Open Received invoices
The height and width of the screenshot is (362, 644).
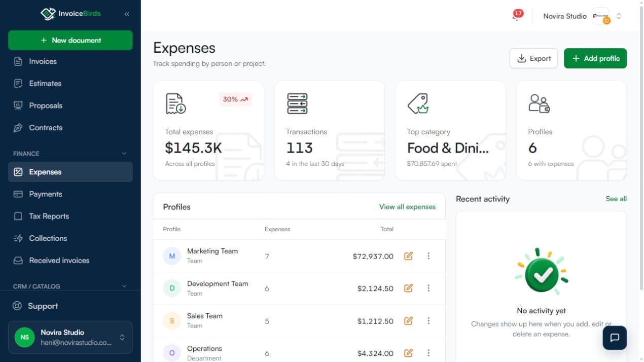pos(70,261)
